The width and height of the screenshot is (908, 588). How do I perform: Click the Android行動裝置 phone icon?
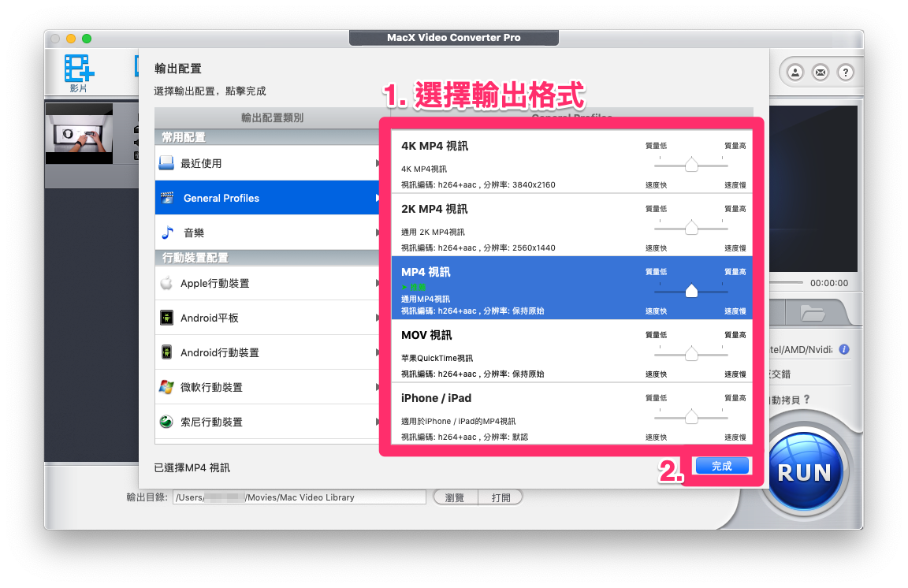pyautogui.click(x=166, y=352)
